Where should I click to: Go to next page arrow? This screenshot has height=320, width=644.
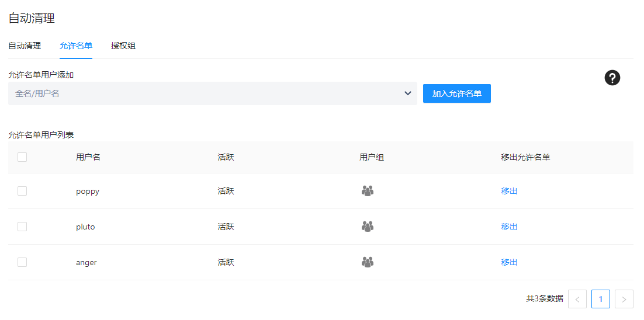tap(624, 299)
